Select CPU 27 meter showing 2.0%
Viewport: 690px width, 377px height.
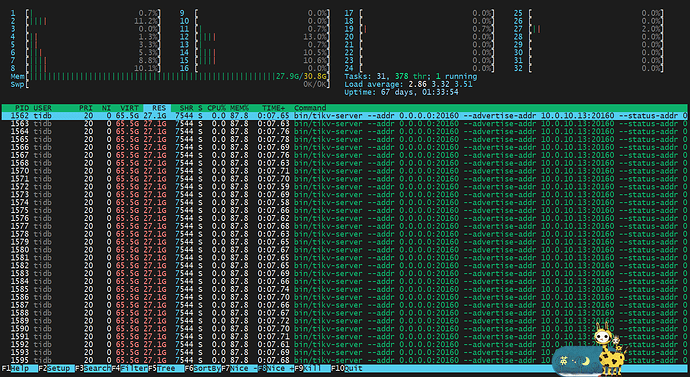[589, 29]
